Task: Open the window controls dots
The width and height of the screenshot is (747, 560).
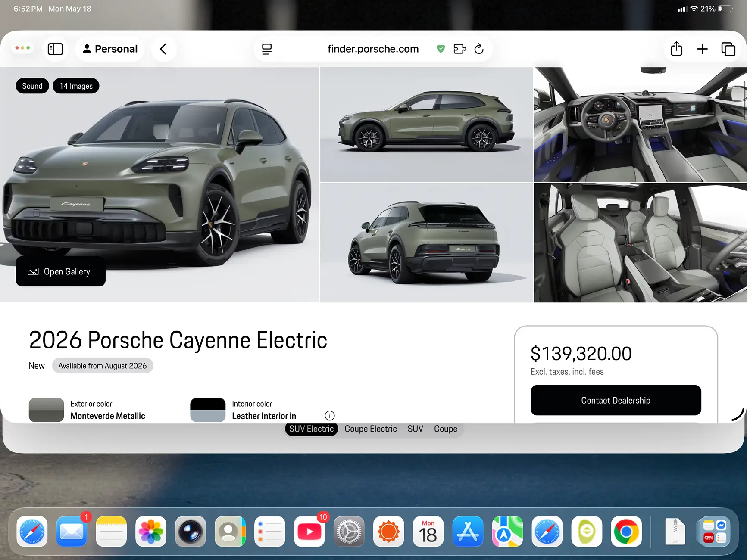Action: click(22, 48)
